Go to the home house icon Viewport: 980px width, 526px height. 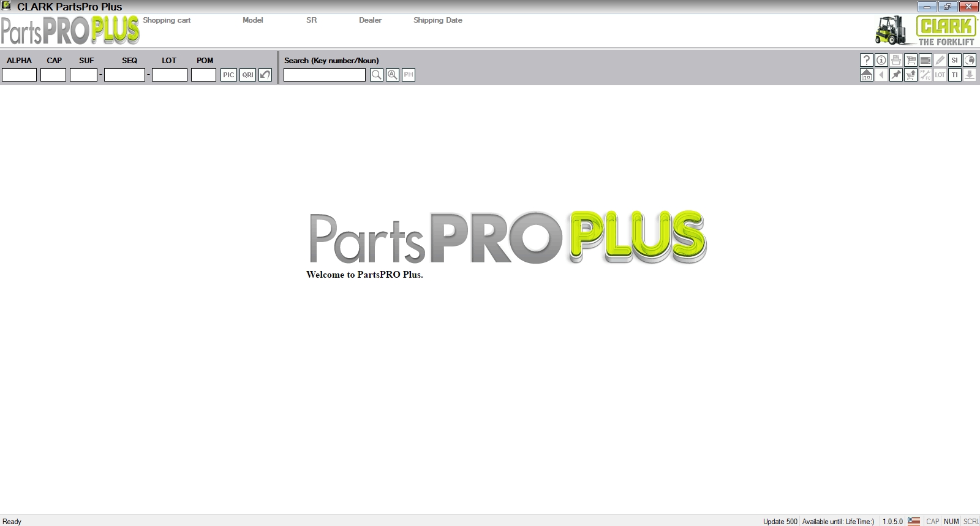pyautogui.click(x=867, y=75)
